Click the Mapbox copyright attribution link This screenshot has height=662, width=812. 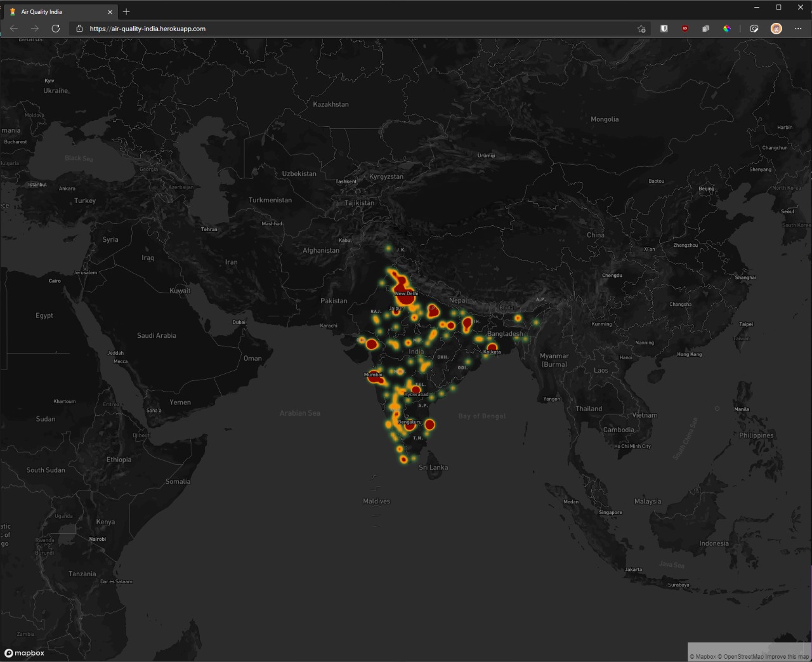(702, 656)
